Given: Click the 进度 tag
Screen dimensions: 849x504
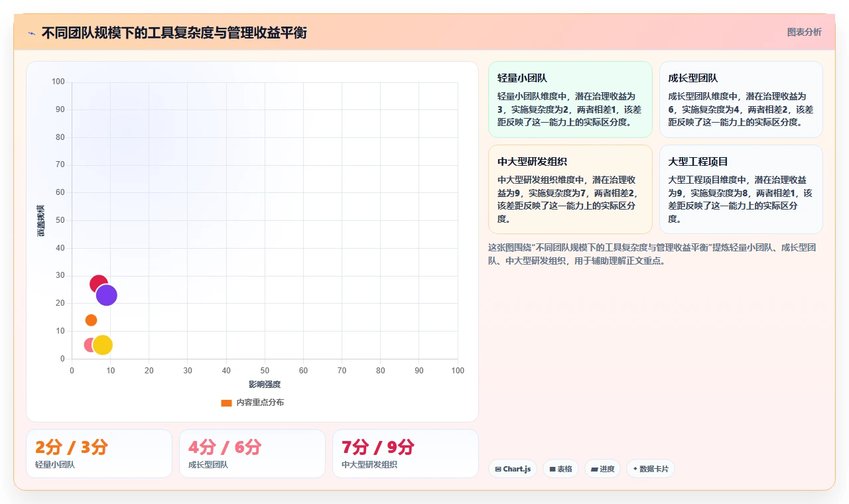Looking at the screenshot, I should 602,469.
